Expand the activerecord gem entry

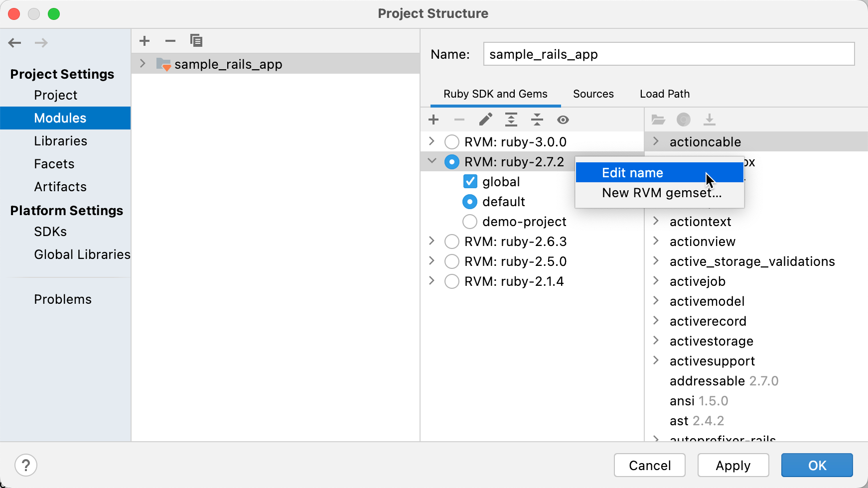(x=656, y=320)
